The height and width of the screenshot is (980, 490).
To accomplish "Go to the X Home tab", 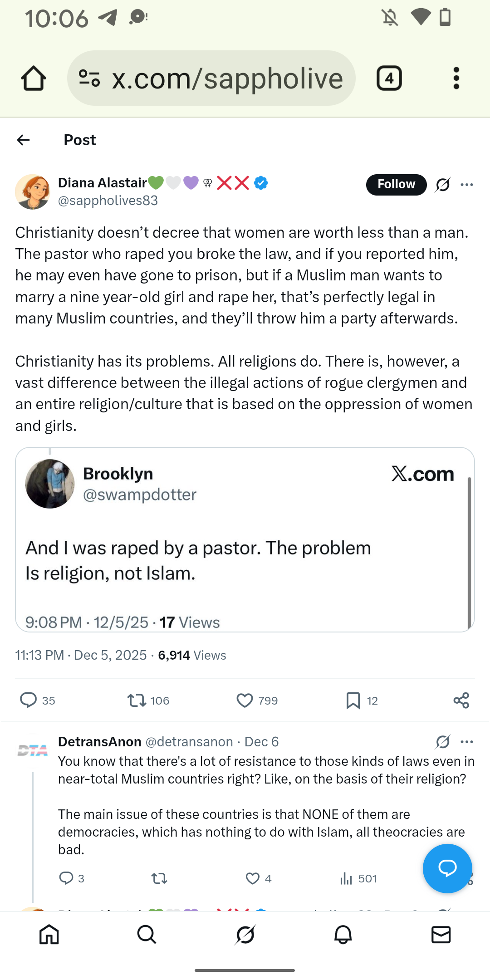I will coord(49,935).
